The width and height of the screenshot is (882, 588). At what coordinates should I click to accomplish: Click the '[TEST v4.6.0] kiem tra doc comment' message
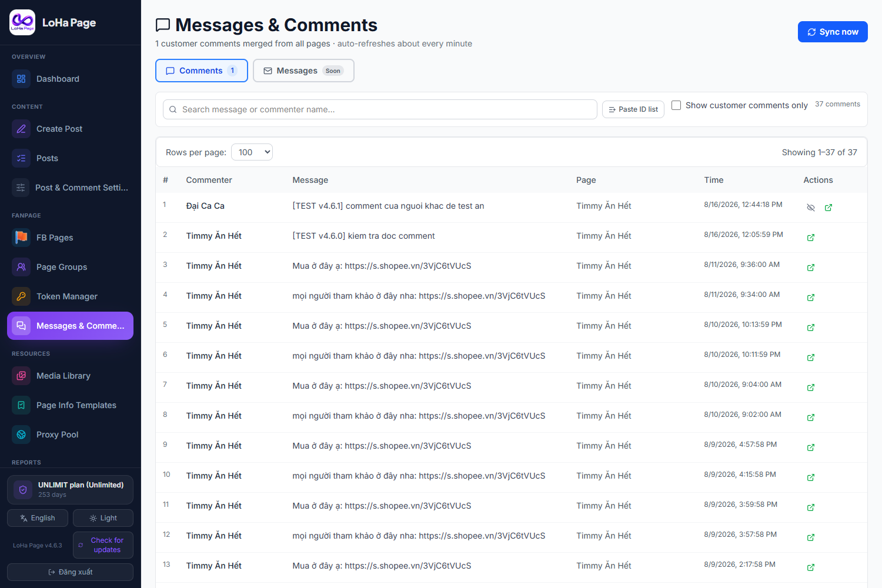[x=364, y=236]
